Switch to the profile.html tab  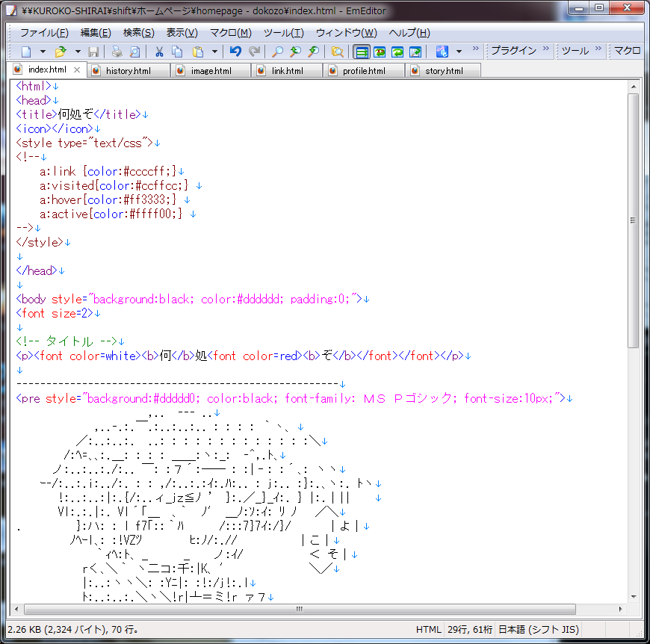(364, 71)
